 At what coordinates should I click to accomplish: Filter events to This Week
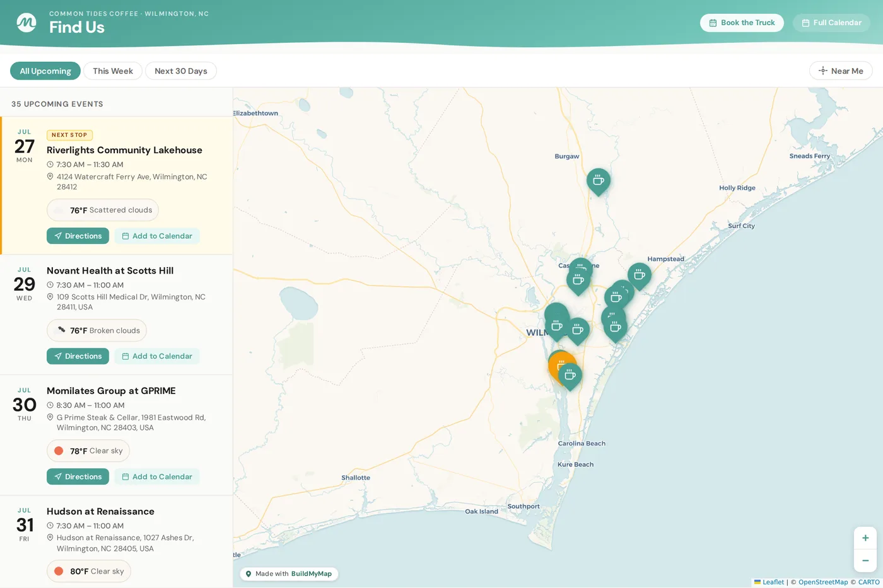pyautogui.click(x=113, y=71)
